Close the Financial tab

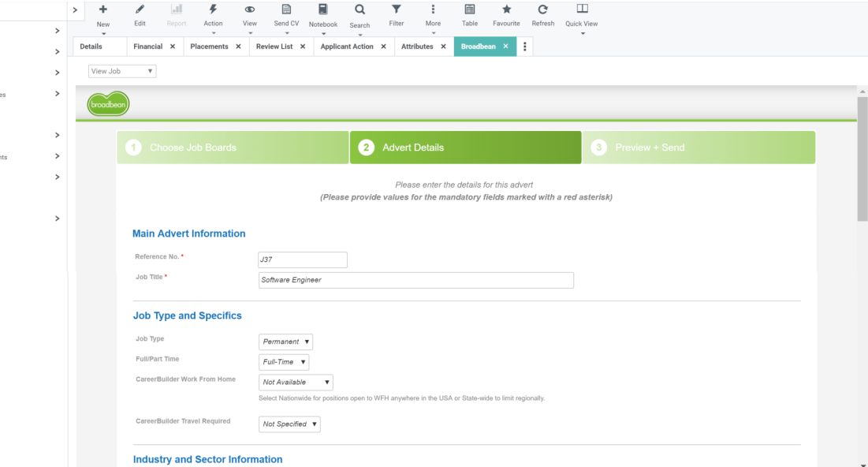click(173, 47)
